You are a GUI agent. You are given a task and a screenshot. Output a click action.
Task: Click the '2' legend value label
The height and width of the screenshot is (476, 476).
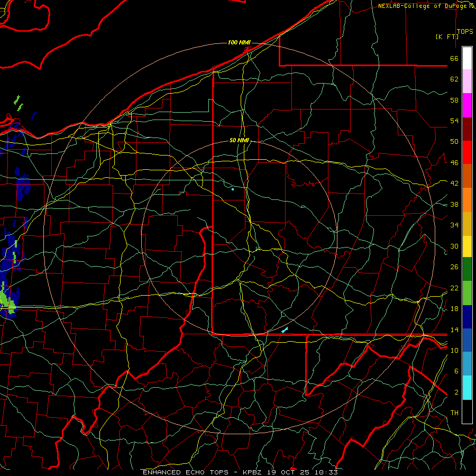pyautogui.click(x=456, y=392)
